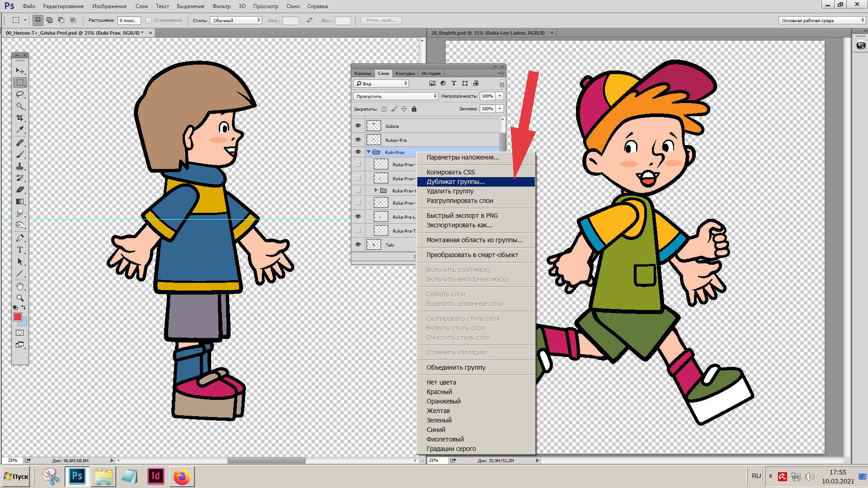
Task: Select the Move tool
Action: pyautogui.click(x=20, y=71)
